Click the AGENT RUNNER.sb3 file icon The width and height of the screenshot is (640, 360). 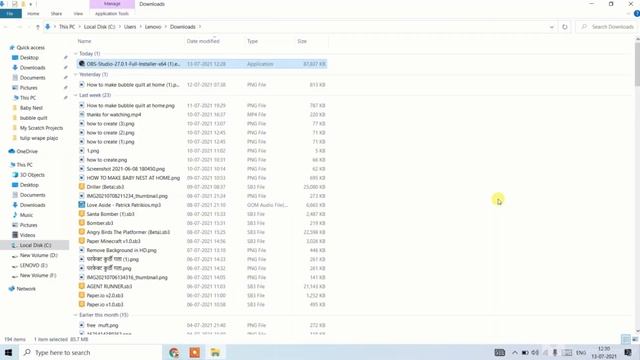[x=82, y=287]
